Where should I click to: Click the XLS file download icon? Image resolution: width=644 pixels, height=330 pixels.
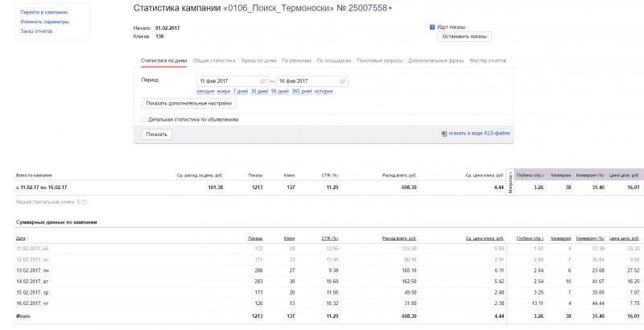(444, 134)
